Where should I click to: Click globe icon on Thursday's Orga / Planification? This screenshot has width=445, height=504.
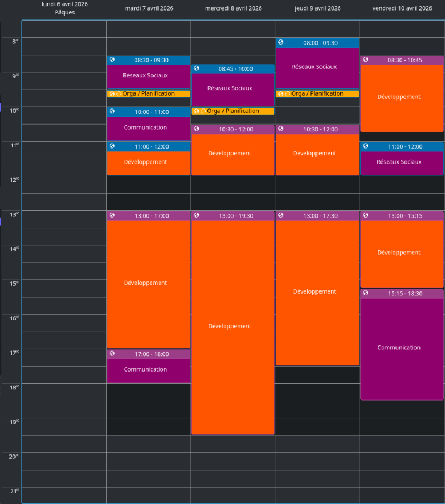(281, 94)
